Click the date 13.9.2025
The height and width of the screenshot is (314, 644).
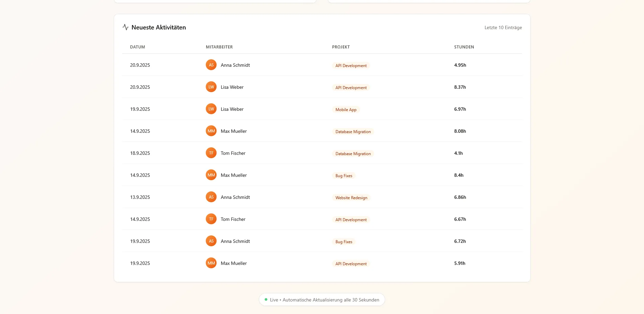tap(140, 197)
